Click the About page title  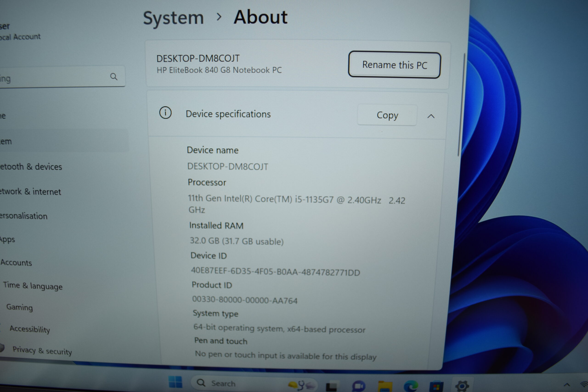pos(261,17)
